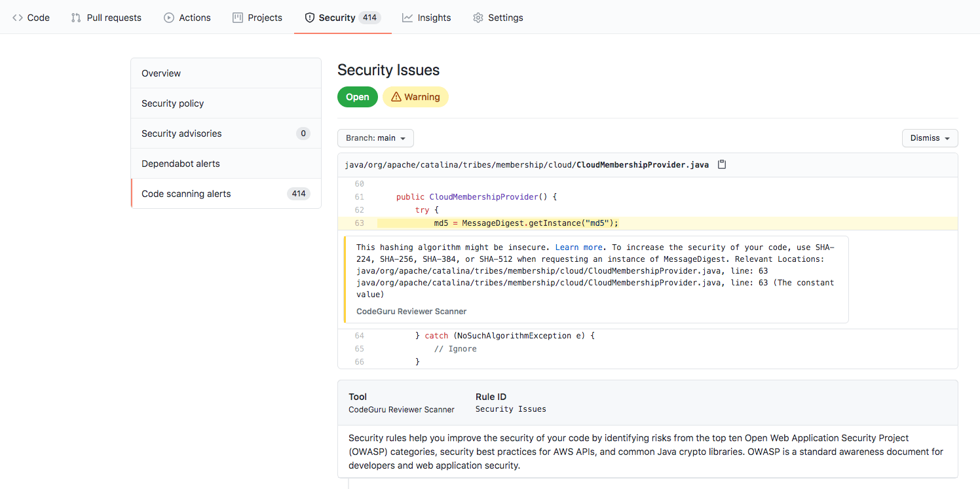Viewport: 980px width, 489px height.
Task: Click the Learn more link
Action: [x=578, y=247]
